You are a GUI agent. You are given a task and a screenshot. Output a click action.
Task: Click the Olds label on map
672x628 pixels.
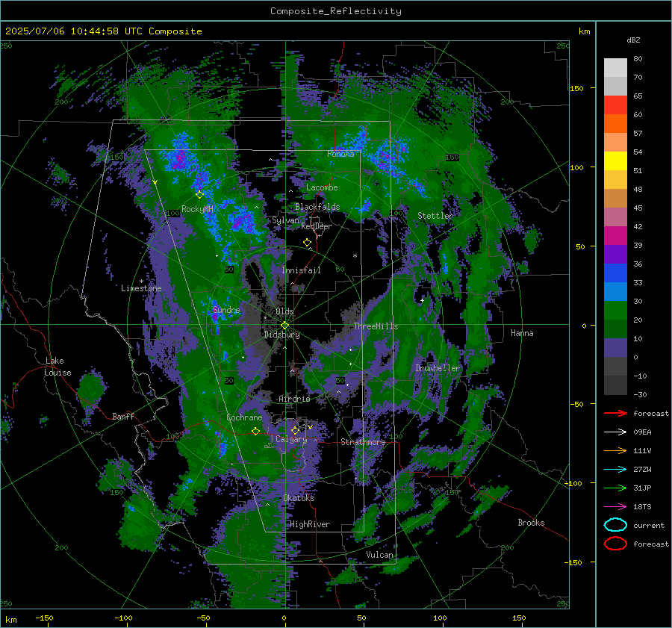pyautogui.click(x=284, y=311)
